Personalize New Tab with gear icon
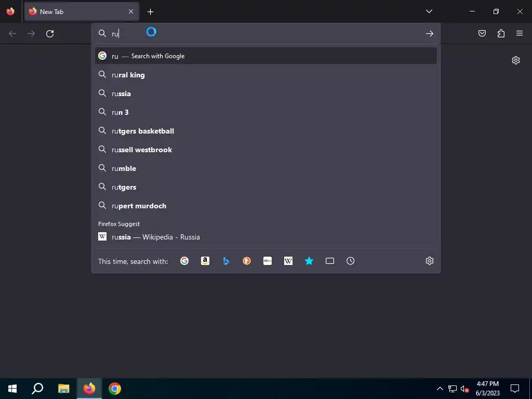Viewport: 532px width, 399px height. click(516, 60)
